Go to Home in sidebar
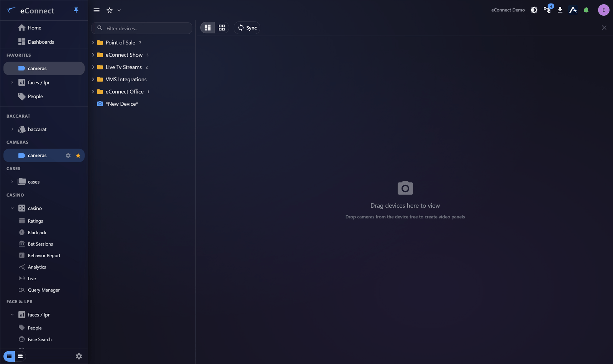The image size is (613, 364). click(x=44, y=28)
